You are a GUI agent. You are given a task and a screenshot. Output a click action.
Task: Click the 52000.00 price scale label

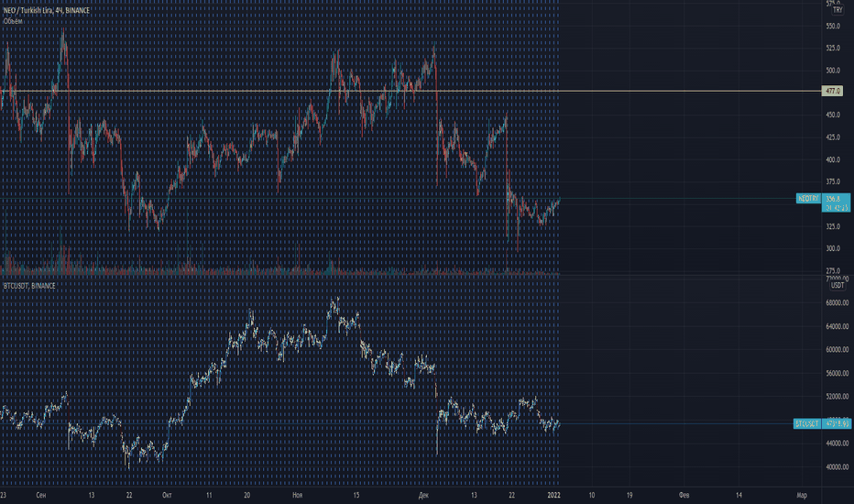[x=838, y=397]
